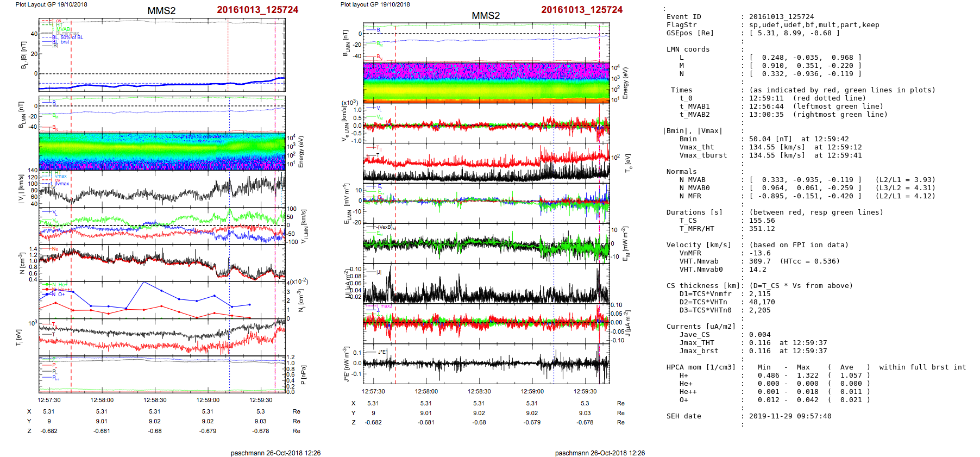The height and width of the screenshot is (457, 980).
Task: Select the N [cm^-3] density axis label
Action: tap(21, 263)
